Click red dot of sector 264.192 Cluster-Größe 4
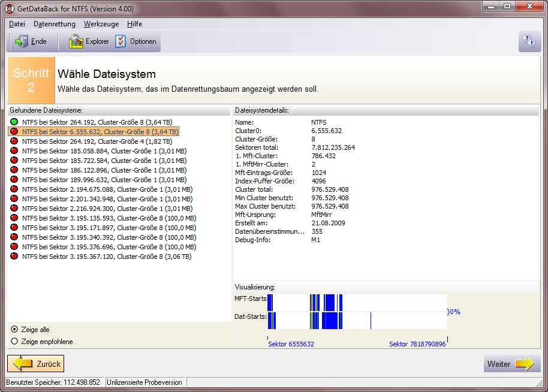 [x=14, y=141]
